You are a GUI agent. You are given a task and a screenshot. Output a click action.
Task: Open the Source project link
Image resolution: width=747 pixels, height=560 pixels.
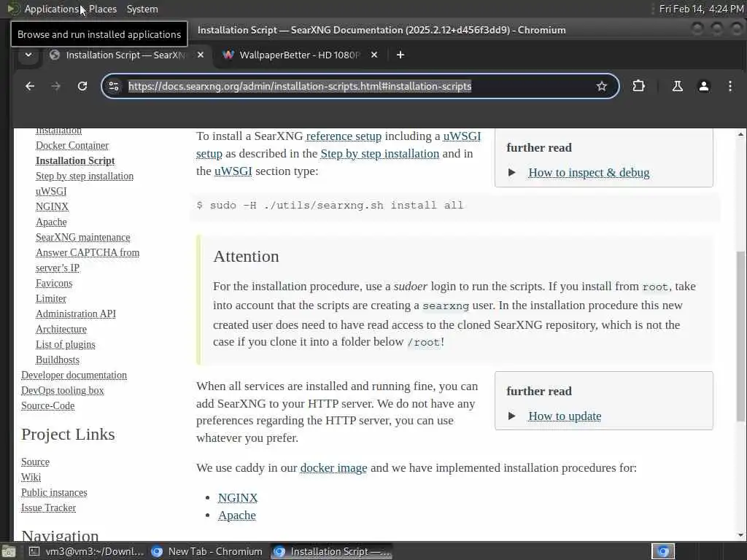click(x=35, y=462)
